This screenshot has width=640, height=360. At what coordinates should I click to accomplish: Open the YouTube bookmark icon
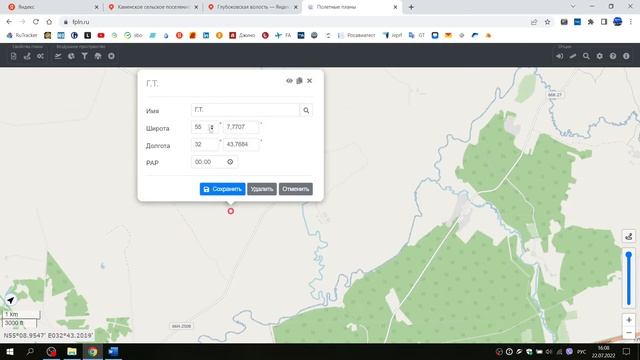pos(101,36)
